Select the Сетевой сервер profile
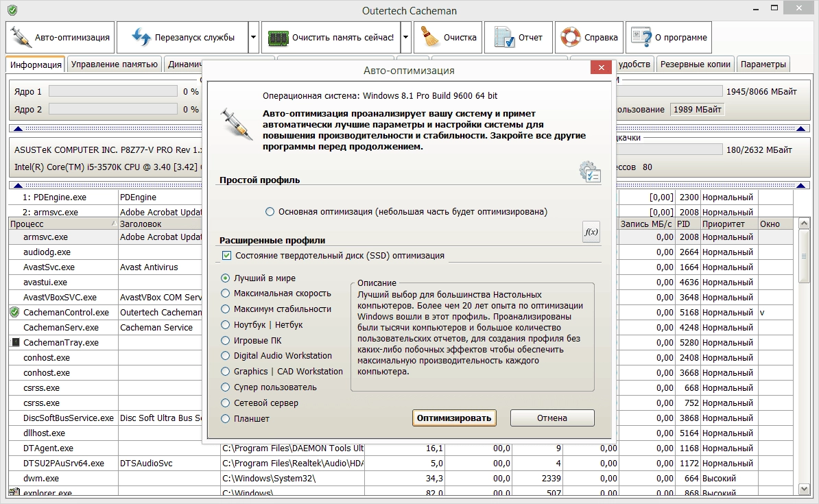The height and width of the screenshot is (504, 819). point(259,403)
